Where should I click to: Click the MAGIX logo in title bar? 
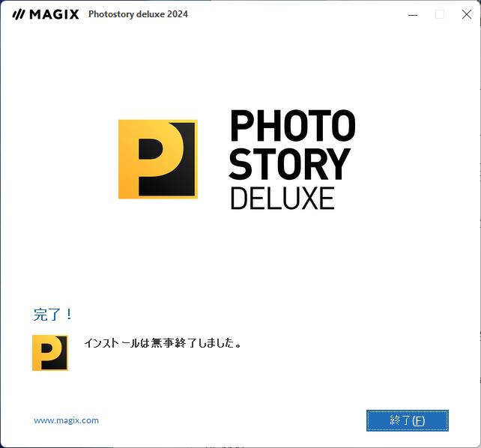46,14
